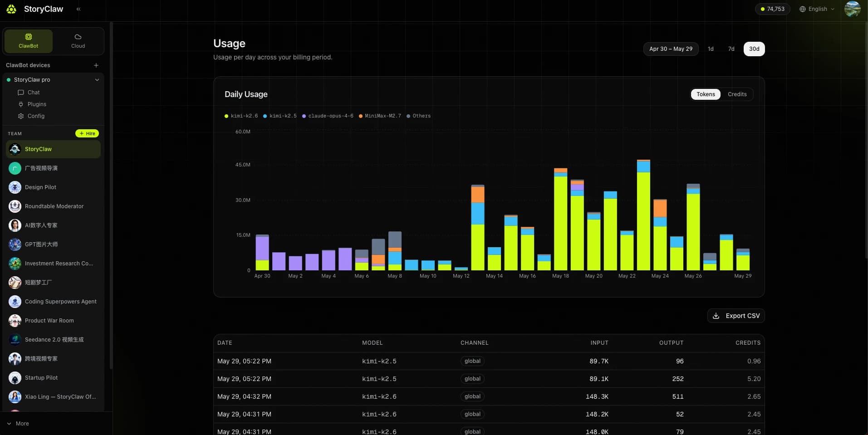Screen dimensions: 868x435
Task: Click Export CSV button
Action: tap(736, 316)
